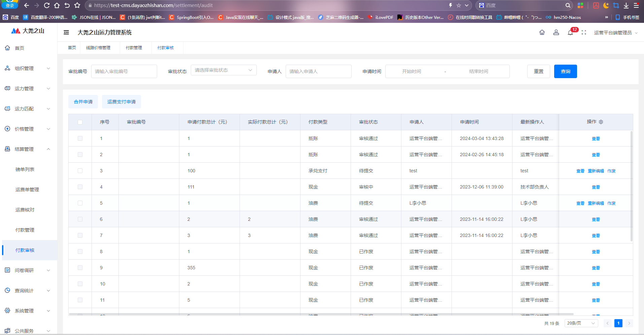Viewport: 644px width, 335px height.
Task: Focus the 申请人 input field
Action: 319,71
